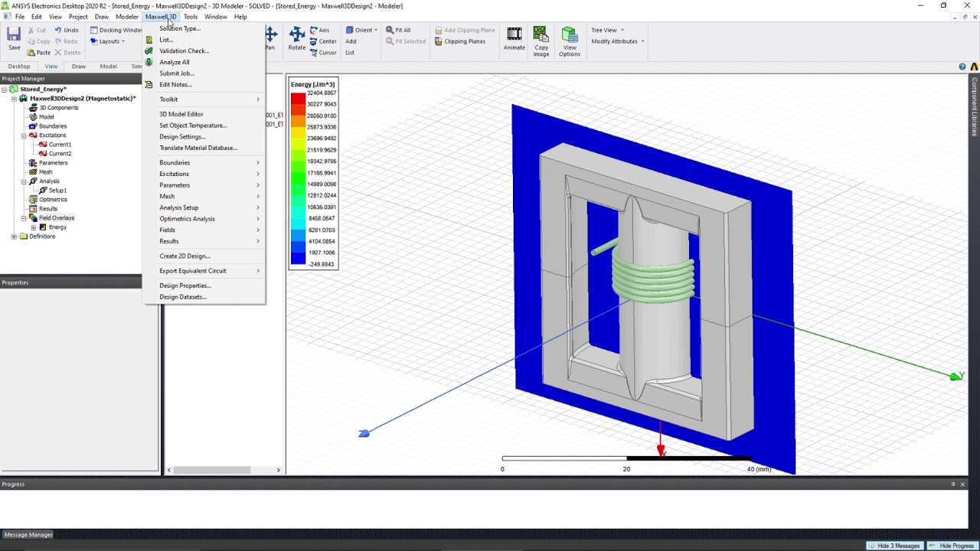Open the Layouts dropdown
980x551 pixels.
108,41
